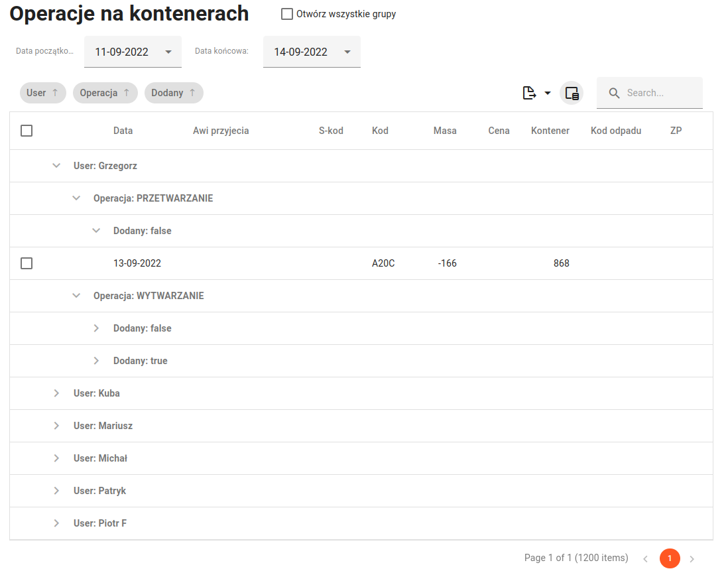Go to next page arrow

692,559
